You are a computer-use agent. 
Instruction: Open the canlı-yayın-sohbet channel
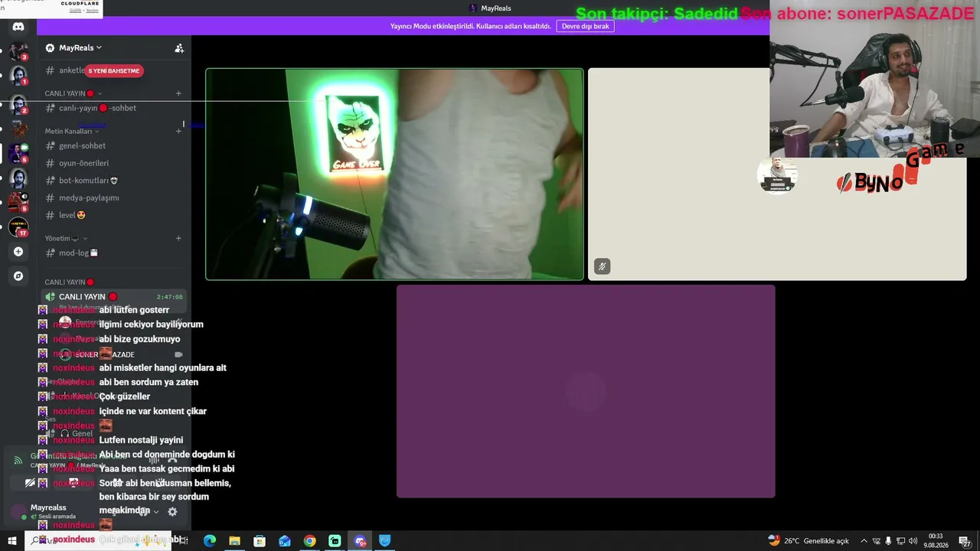click(114, 108)
